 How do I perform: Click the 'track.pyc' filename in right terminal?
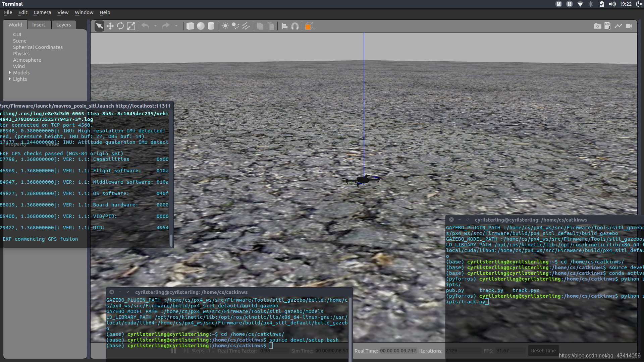click(x=526, y=291)
